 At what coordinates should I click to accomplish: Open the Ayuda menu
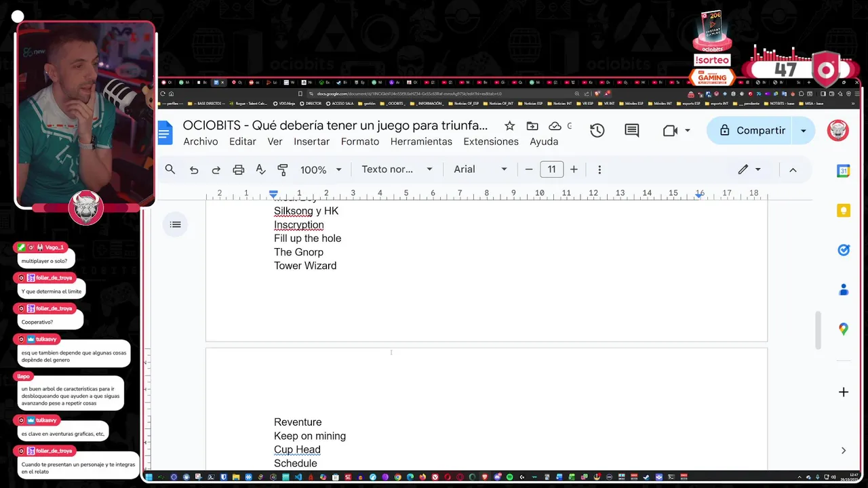click(544, 142)
